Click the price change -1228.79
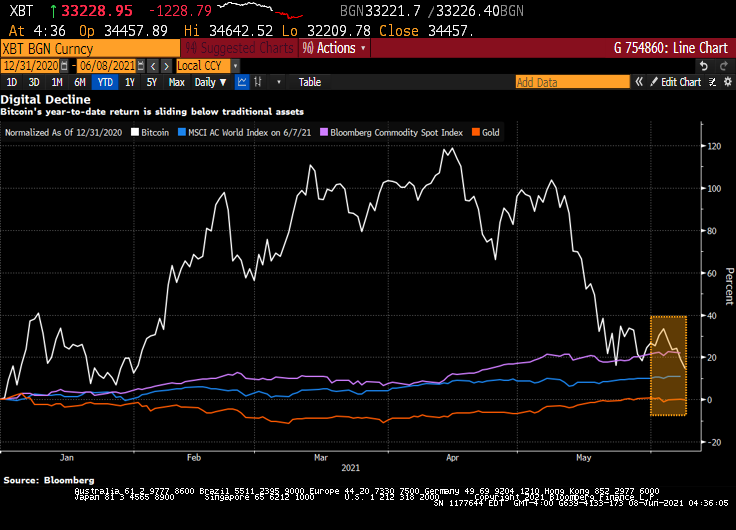This screenshot has width=736, height=530. [180, 11]
